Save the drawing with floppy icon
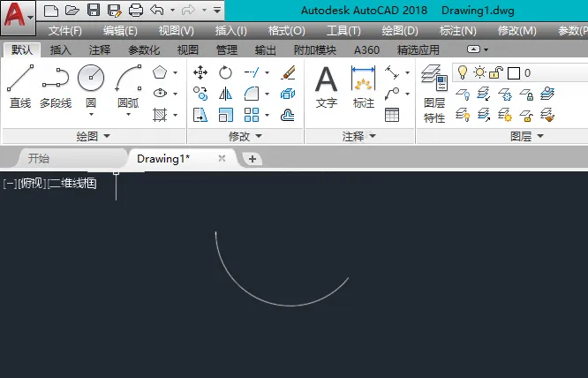This screenshot has width=588, height=378. 94,10
